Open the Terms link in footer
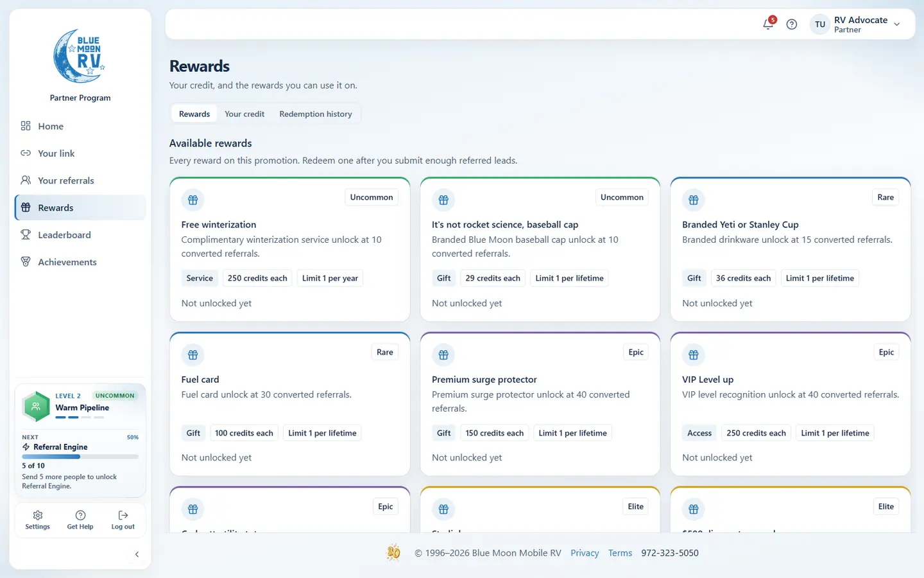Image resolution: width=924 pixels, height=578 pixels. (620, 553)
